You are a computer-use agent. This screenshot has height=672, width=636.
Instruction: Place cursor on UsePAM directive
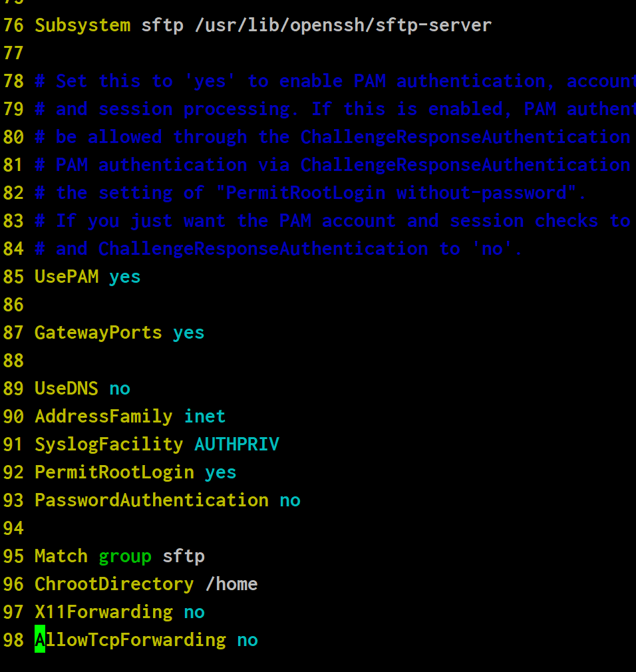pos(67,277)
